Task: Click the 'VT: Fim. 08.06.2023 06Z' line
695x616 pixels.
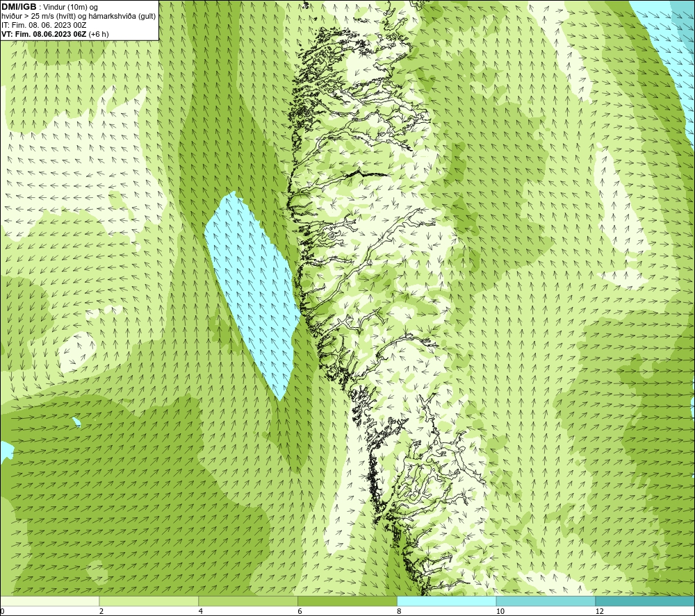Action: pos(55,34)
